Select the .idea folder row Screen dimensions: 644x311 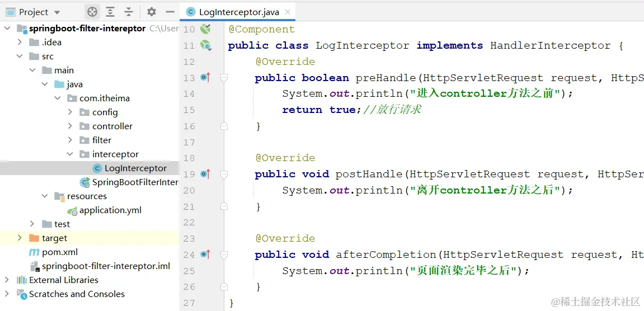90,43
